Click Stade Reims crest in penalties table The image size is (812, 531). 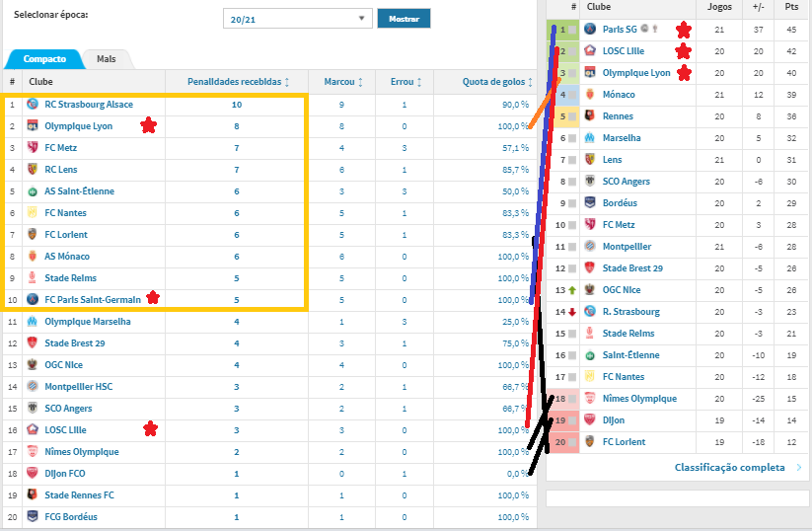tap(33, 278)
